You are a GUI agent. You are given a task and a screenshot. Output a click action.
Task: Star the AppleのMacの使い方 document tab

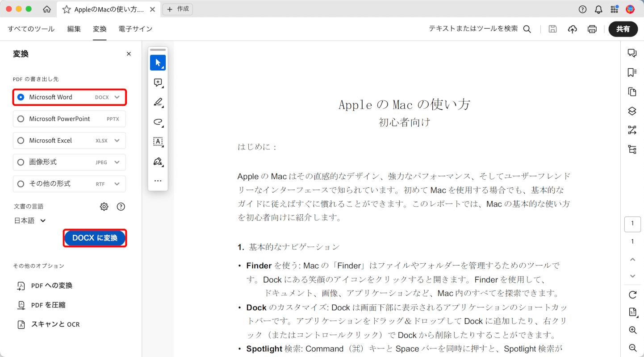click(67, 9)
